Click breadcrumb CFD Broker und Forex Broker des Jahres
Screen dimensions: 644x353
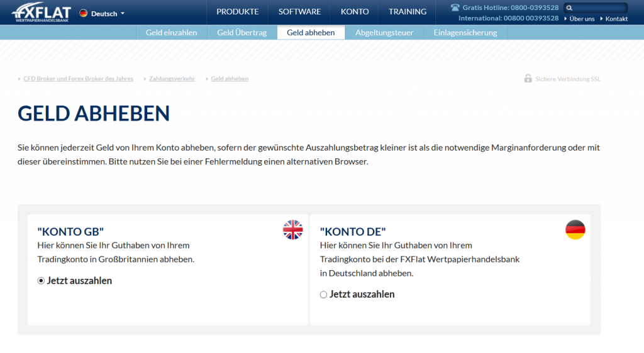click(x=78, y=79)
